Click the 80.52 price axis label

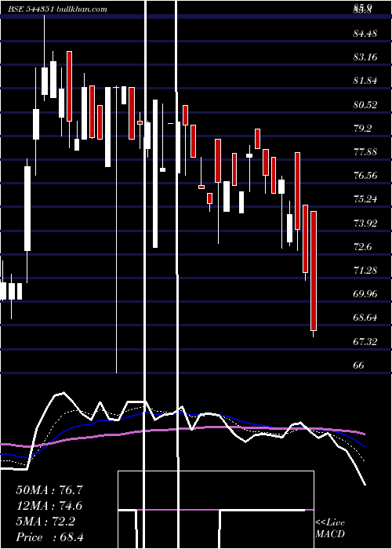click(x=365, y=104)
